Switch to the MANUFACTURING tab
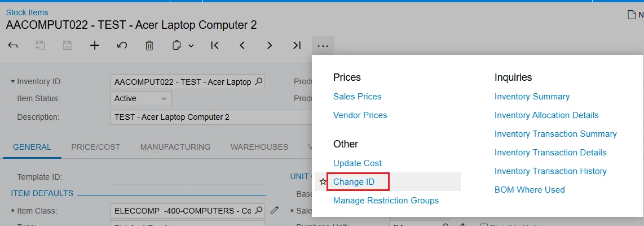 175,147
